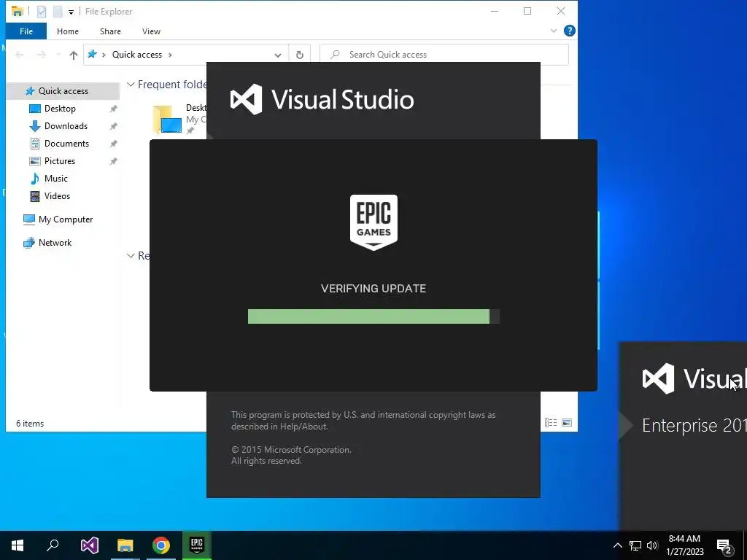The image size is (747, 560).
Task: Open taskbar search magnifier
Action: click(x=53, y=545)
